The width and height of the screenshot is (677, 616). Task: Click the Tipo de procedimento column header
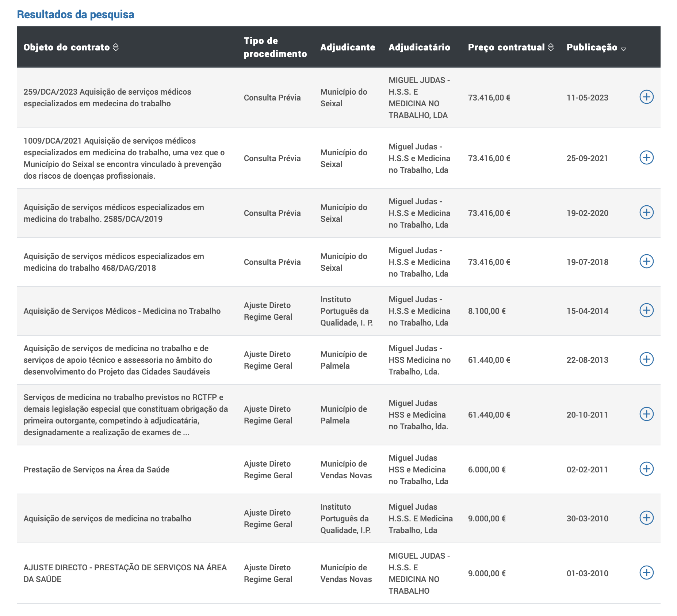[275, 47]
